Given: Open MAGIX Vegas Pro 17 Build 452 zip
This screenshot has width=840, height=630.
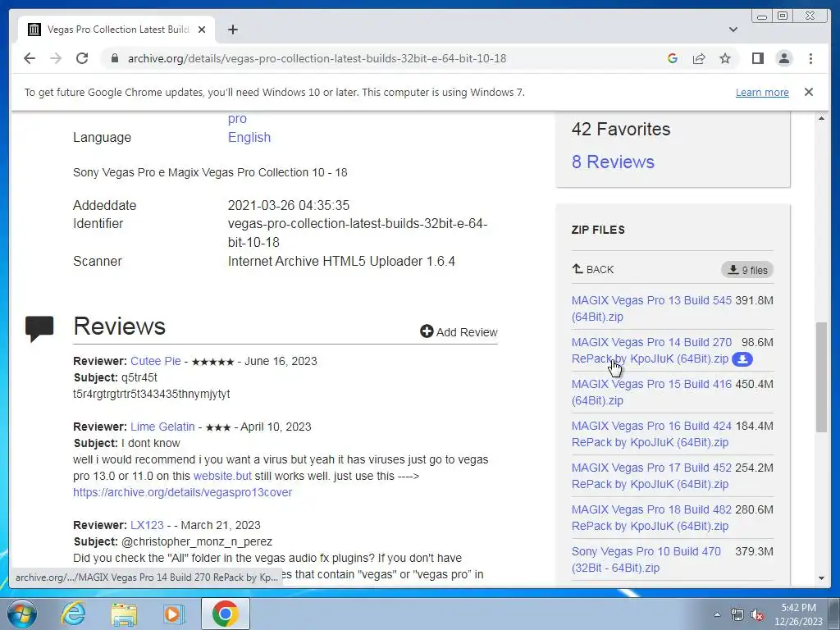Looking at the screenshot, I should click(x=651, y=476).
